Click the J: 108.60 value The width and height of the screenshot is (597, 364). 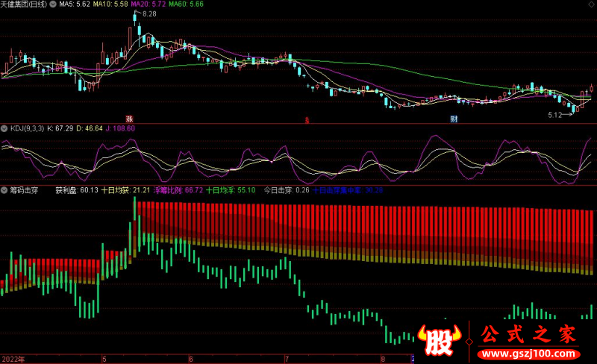click(120, 129)
